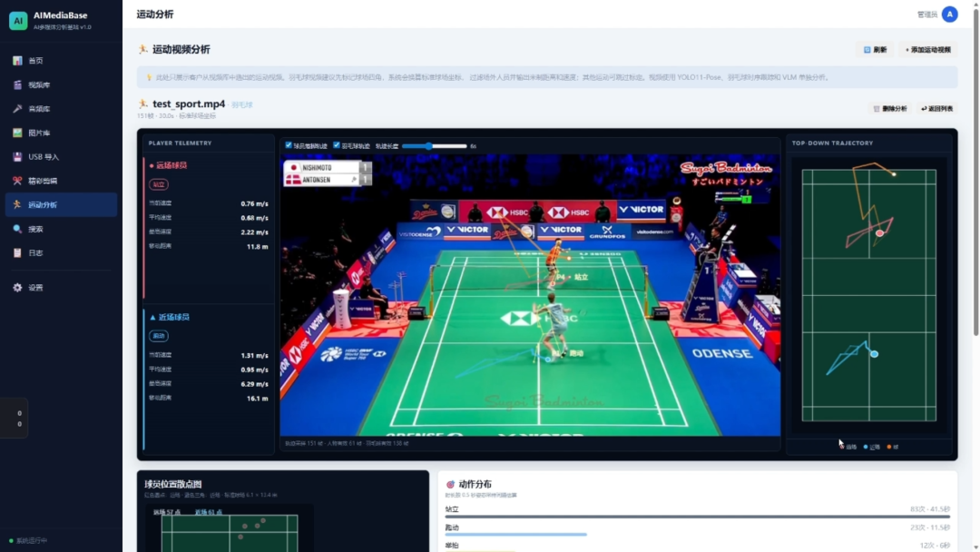Image resolution: width=980 pixels, height=552 pixels.
Task: Click the PLAYER TELEMETRY panel heading
Action: coord(180,143)
